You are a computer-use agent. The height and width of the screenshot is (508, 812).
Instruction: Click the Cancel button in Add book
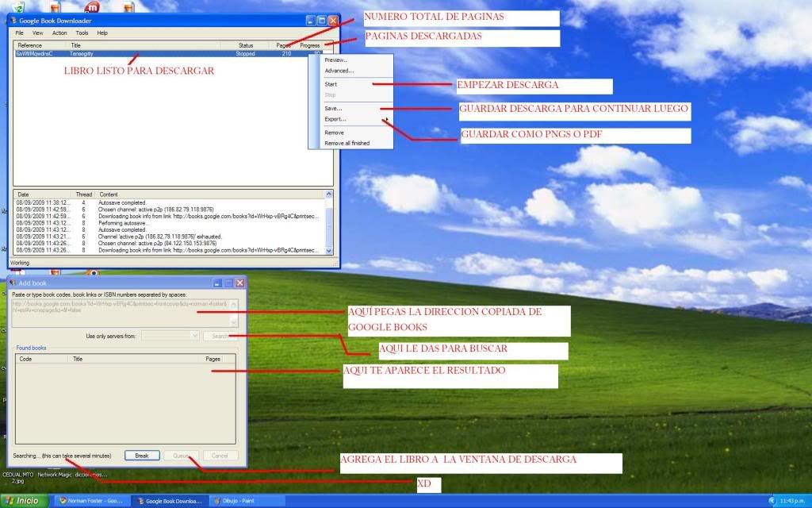pos(220,456)
